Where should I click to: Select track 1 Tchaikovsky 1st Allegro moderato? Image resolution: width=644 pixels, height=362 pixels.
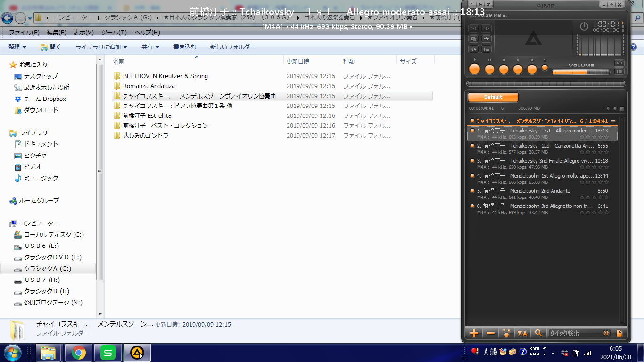pyautogui.click(x=542, y=133)
